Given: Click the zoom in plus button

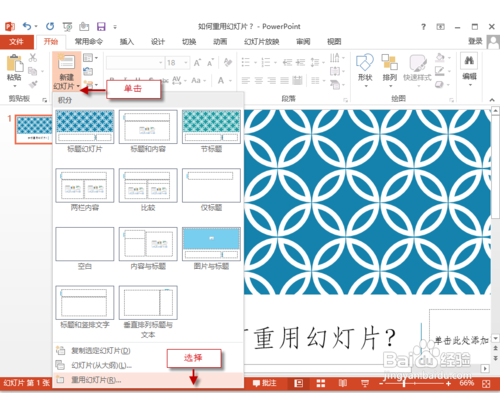Looking at the screenshot, I should (449, 384).
